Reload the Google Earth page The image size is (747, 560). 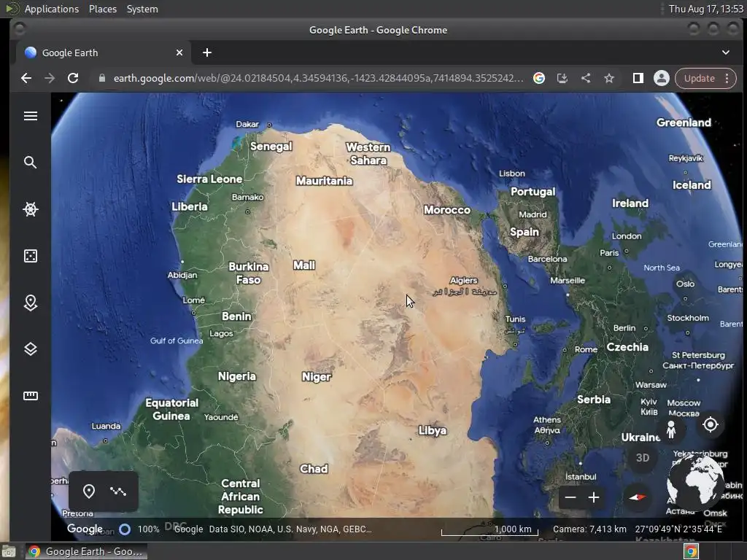point(73,78)
